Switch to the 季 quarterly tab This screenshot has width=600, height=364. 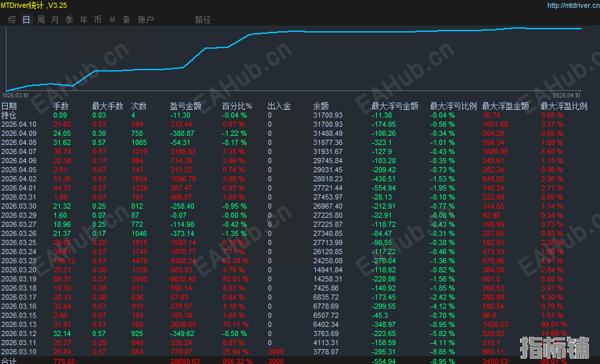tap(69, 19)
